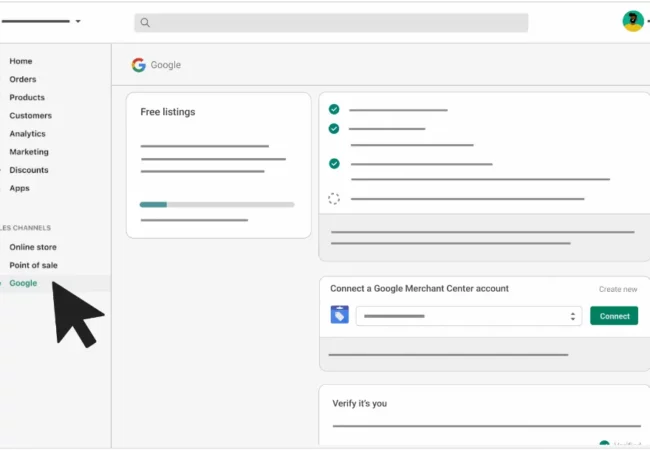Image resolution: width=650 pixels, height=450 pixels.
Task: Click the second completed checkmark
Action: [334, 128]
